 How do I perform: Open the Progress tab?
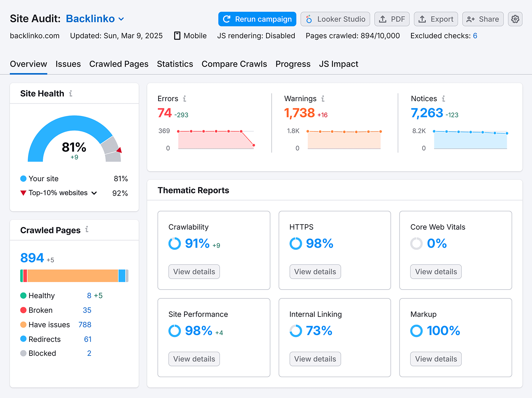tap(293, 64)
